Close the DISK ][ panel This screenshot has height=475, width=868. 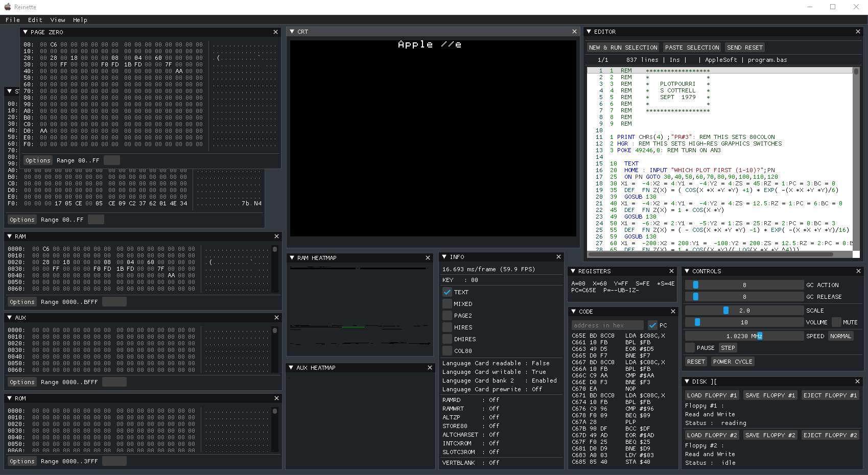[857, 382]
